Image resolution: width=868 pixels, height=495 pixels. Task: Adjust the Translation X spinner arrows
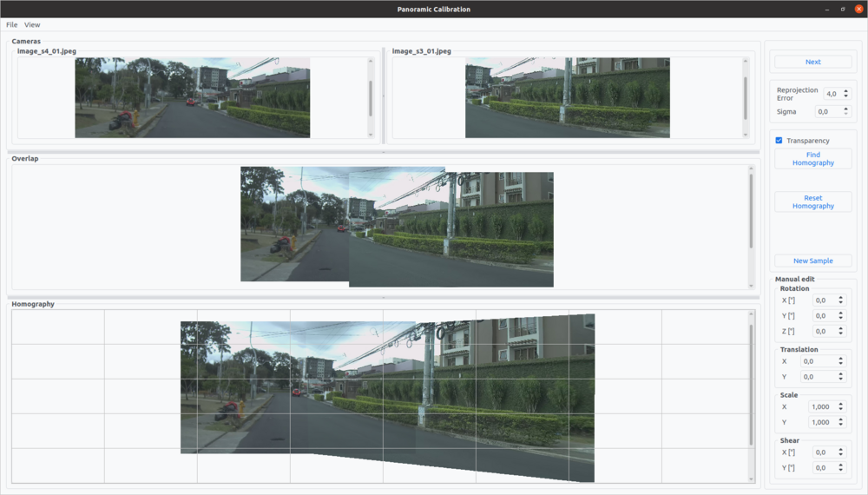pos(841,361)
